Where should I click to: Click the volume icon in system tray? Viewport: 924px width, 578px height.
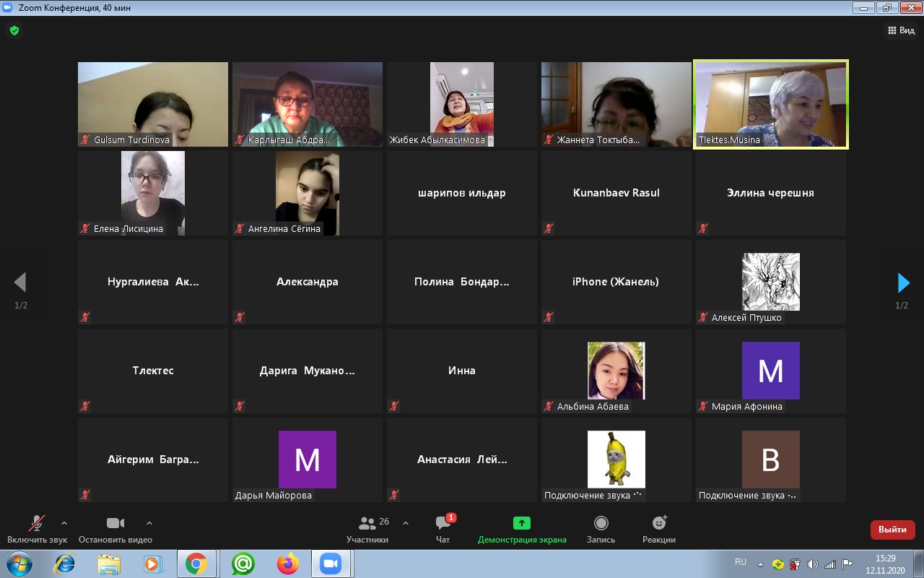point(812,564)
